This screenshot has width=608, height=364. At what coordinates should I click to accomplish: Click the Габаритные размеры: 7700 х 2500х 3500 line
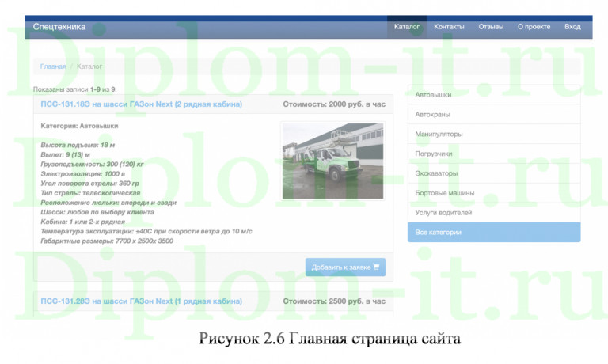click(x=107, y=241)
